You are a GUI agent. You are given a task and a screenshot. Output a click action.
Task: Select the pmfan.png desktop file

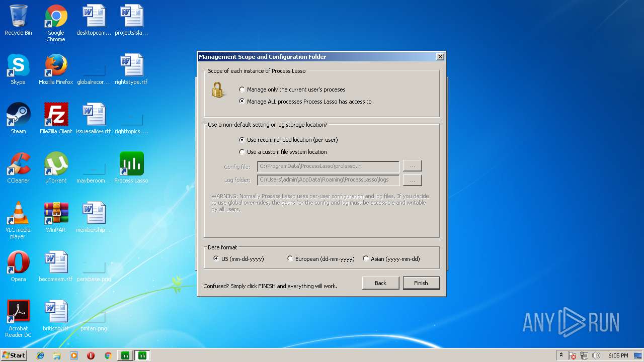[x=94, y=321]
